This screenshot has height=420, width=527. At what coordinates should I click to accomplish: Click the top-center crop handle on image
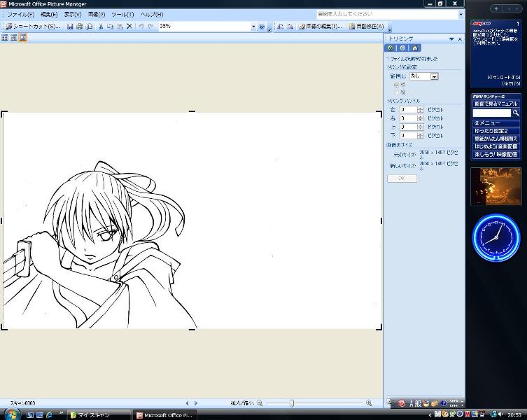pos(192,111)
